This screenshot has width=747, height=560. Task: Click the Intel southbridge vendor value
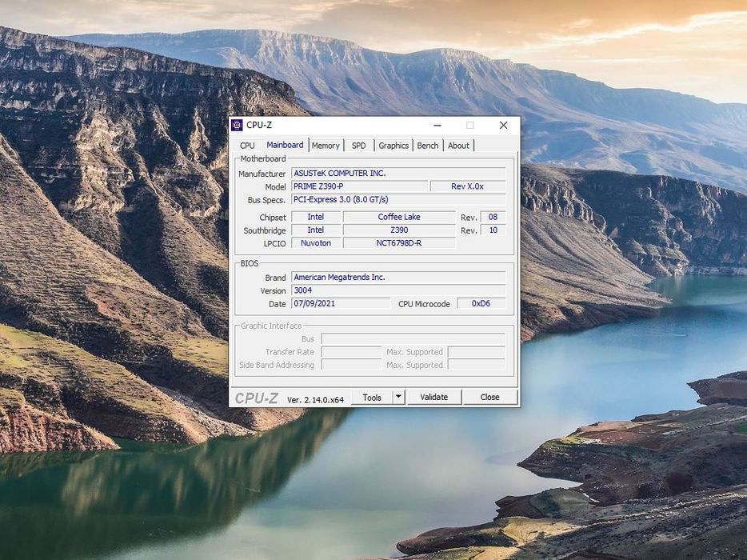(x=316, y=230)
